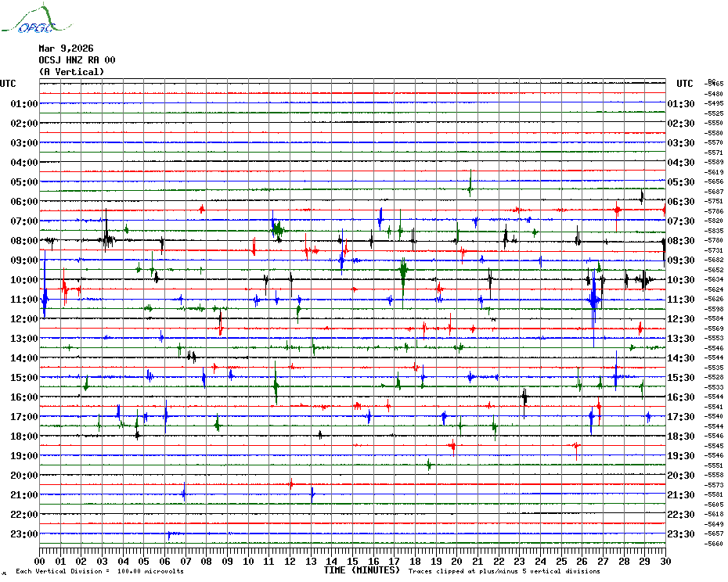Click the UTC label on the right side

(684, 84)
